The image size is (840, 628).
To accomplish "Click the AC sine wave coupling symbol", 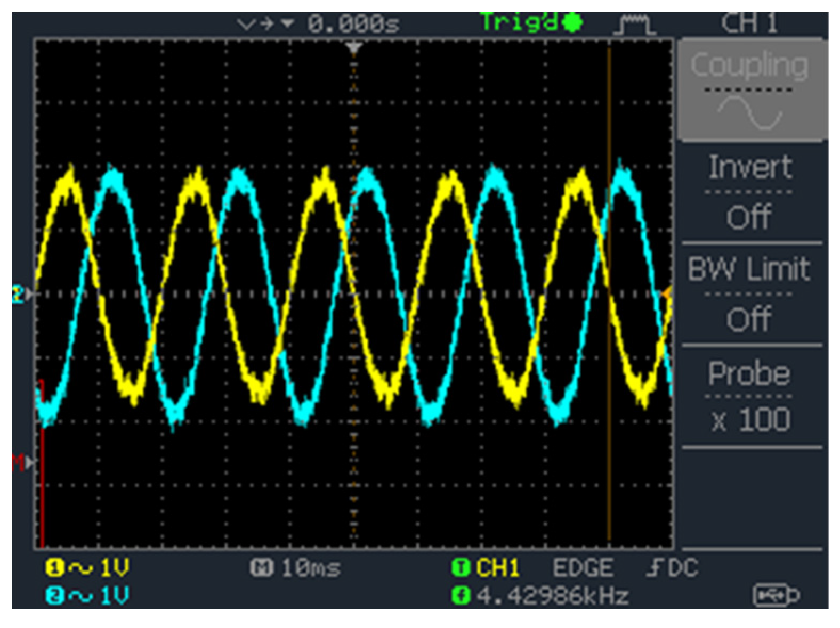I will coord(749,113).
